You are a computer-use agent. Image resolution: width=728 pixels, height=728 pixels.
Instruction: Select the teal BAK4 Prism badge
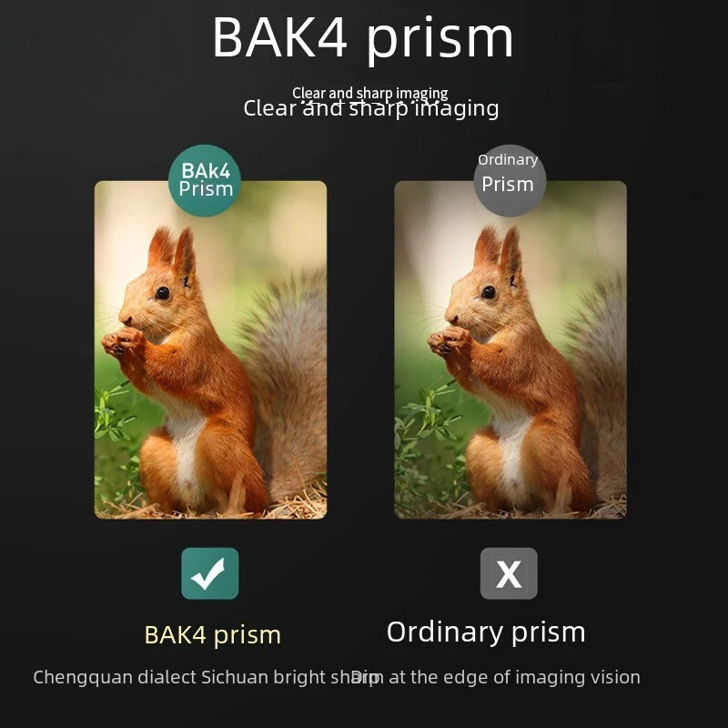[204, 180]
